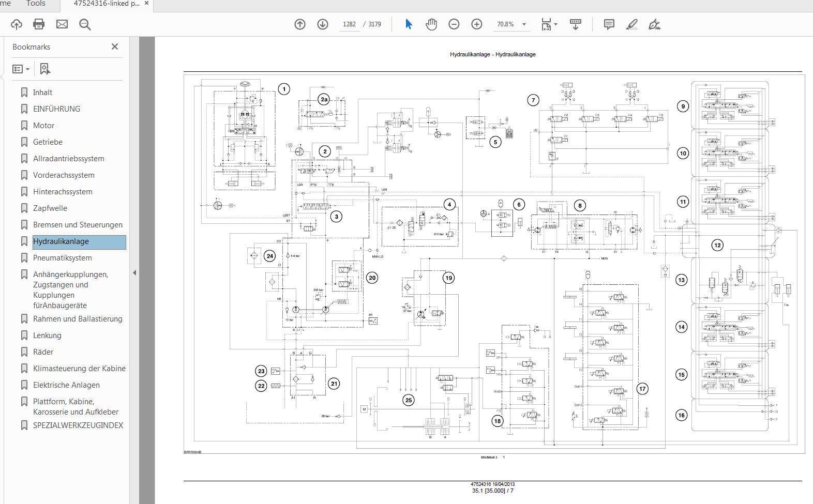
Task: Jump to the Elektrische Anlagen bookmark
Action: pyautogui.click(x=66, y=385)
